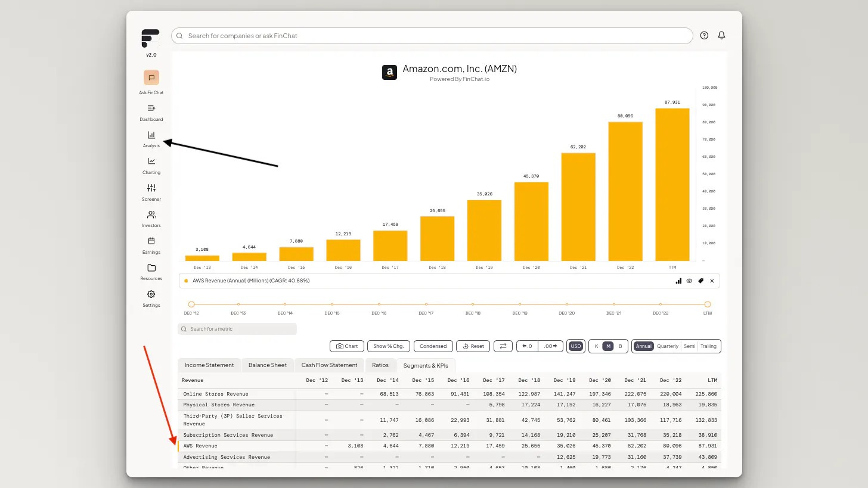Select the M units option
This screenshot has width=868, height=488.
[608, 346]
